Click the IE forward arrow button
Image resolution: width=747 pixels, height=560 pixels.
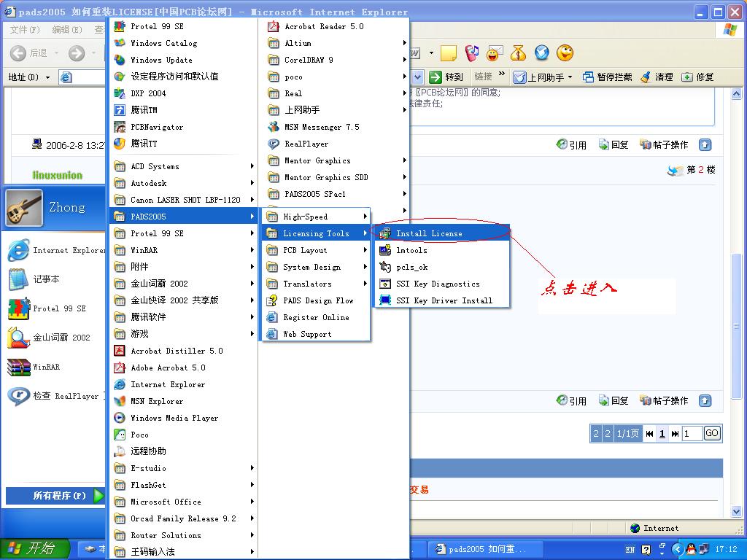(x=76, y=52)
